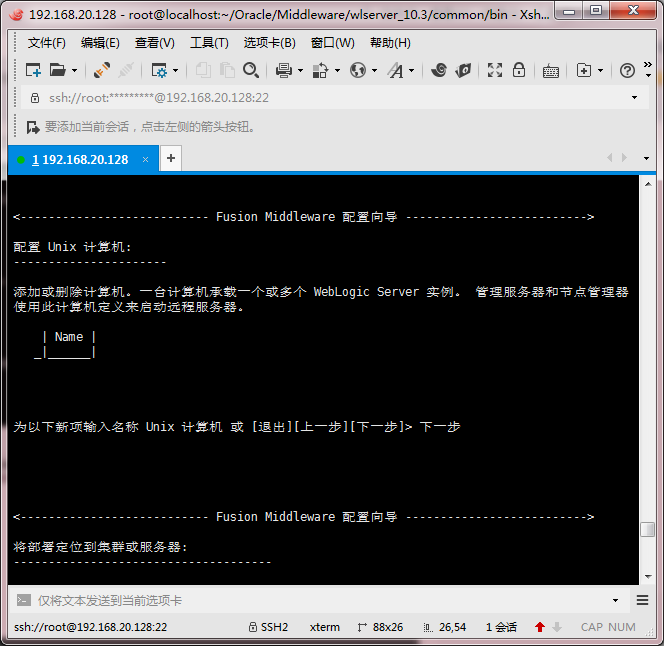Open the session Properties gear icon

159,70
